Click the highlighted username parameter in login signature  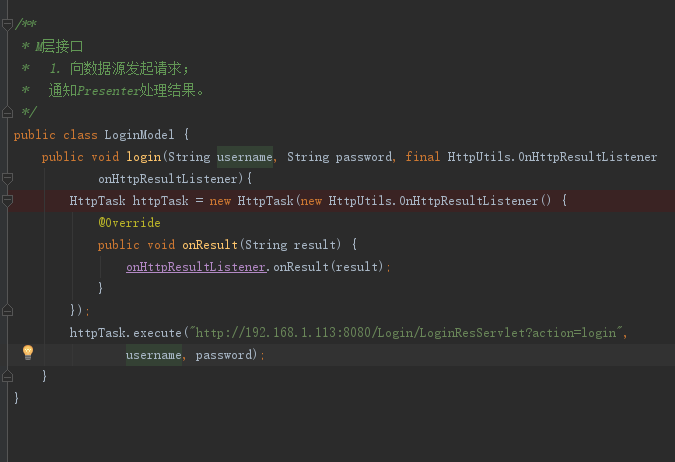pyautogui.click(x=245, y=157)
